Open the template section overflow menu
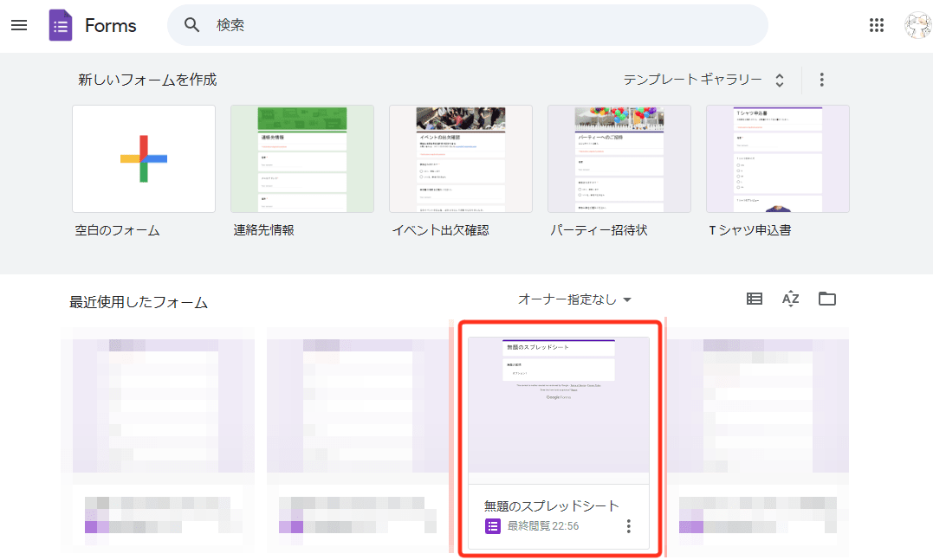The width and height of the screenshot is (933, 560). click(821, 79)
